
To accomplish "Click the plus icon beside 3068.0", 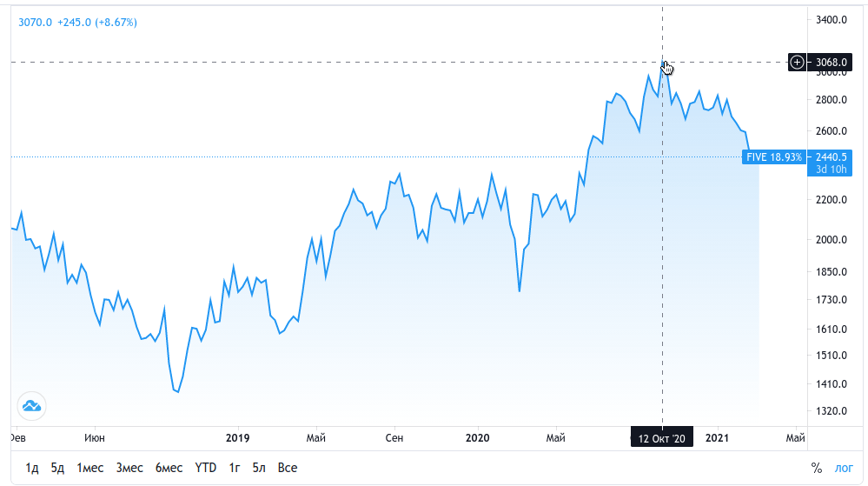I will (x=798, y=62).
